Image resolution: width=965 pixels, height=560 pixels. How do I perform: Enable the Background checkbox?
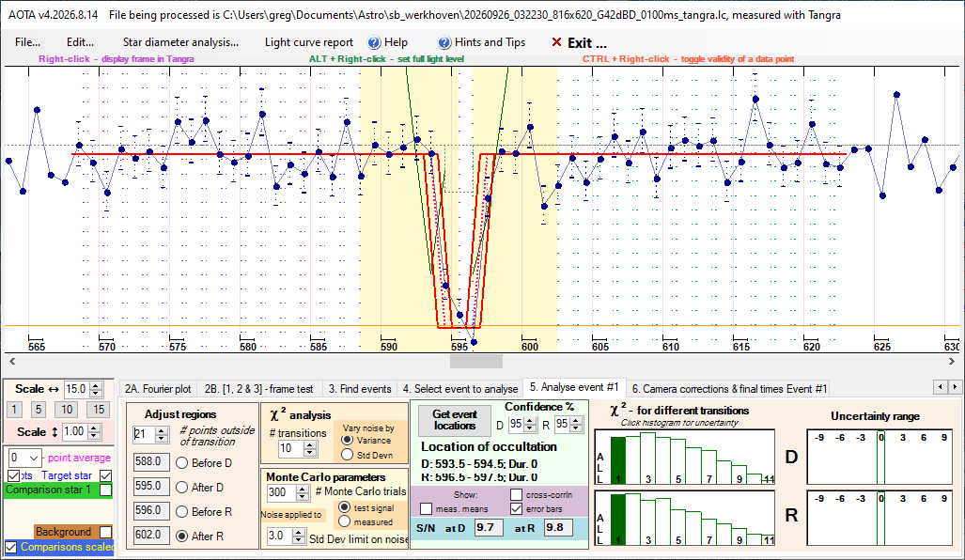click(x=106, y=532)
